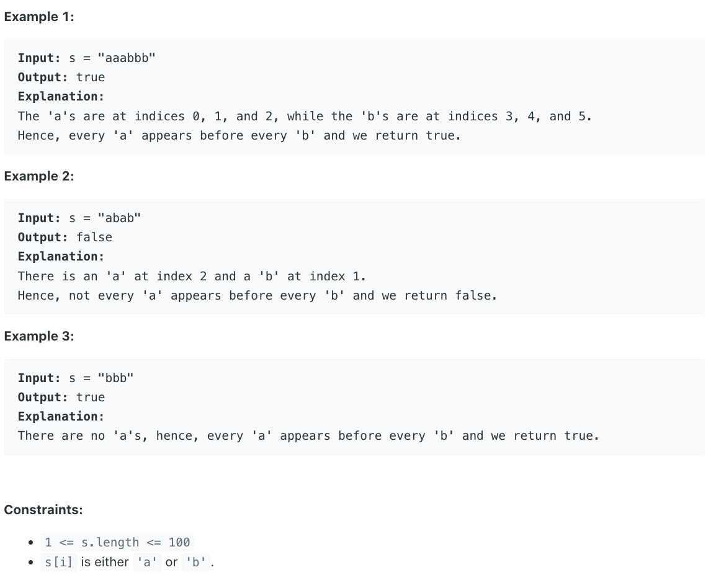This screenshot has height=588, width=716.
Task: Click the sentence "There are no 'a's, hence"
Action: click(x=308, y=436)
